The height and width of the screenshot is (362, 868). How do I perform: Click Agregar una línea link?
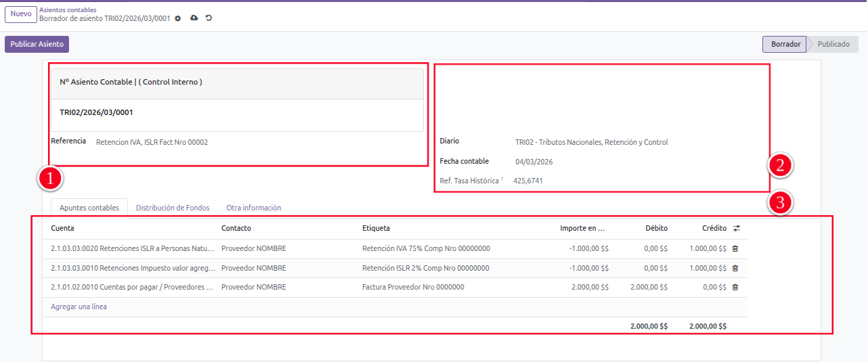pyautogui.click(x=79, y=307)
